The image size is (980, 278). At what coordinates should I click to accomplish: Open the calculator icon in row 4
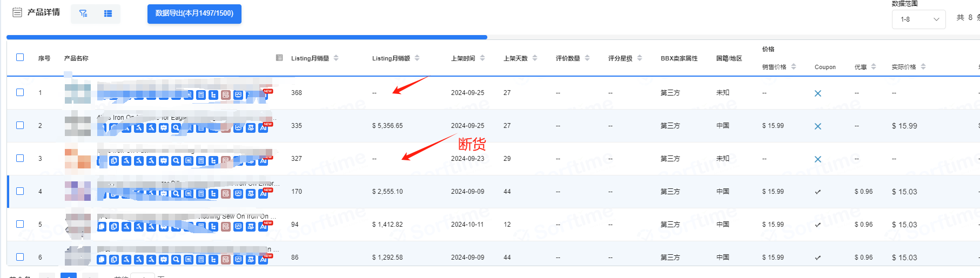click(201, 194)
